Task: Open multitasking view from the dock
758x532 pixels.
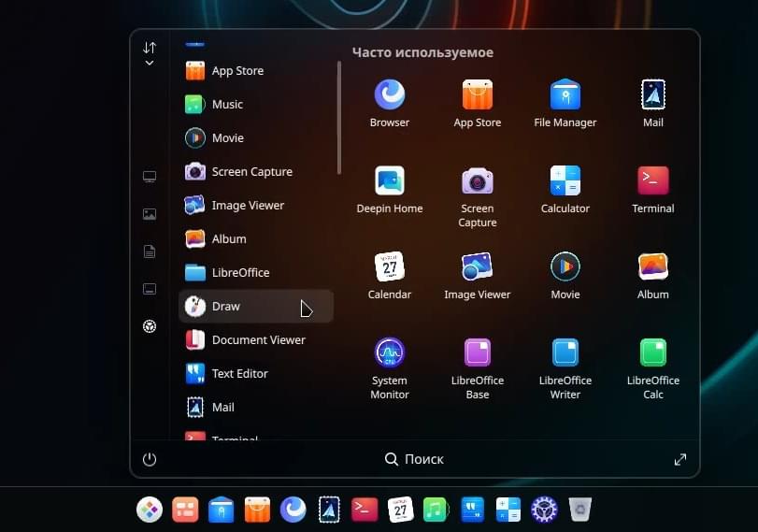Action: pos(185,510)
